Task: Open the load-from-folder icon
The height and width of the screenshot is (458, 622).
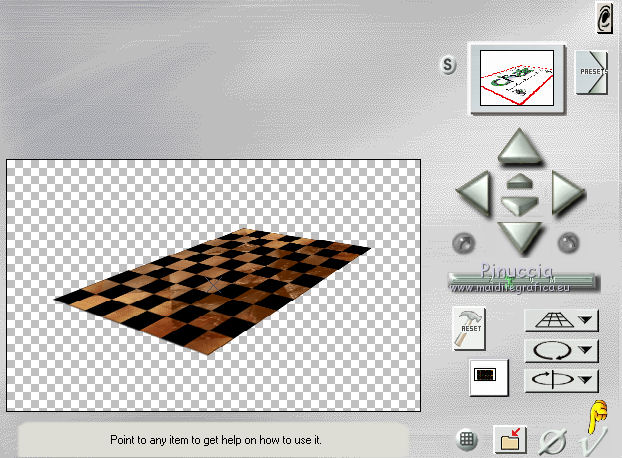Action: pos(510,439)
